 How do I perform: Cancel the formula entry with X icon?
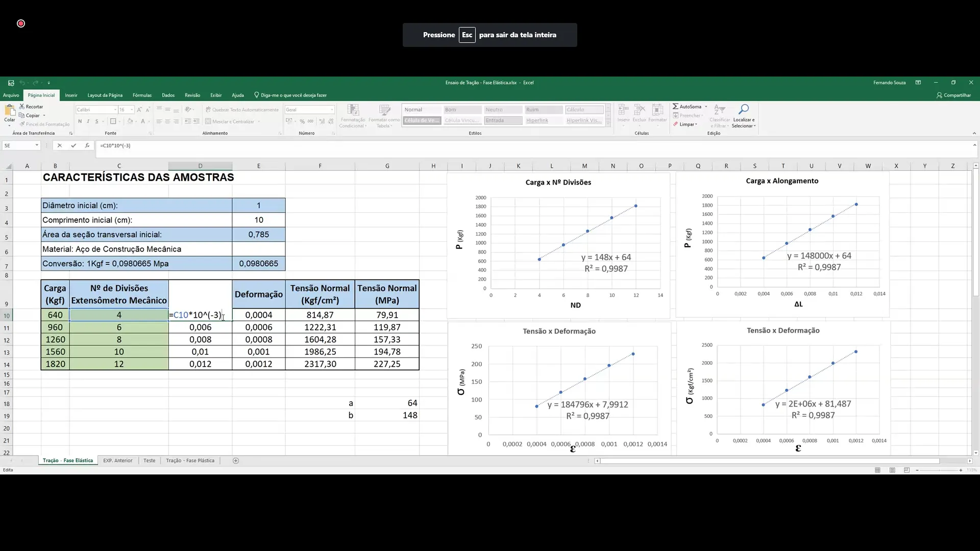(60, 145)
